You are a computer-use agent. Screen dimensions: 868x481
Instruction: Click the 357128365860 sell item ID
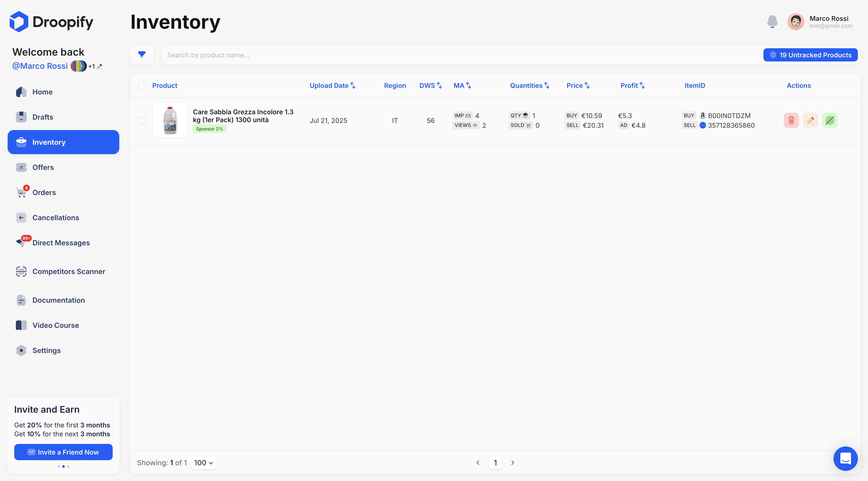point(731,125)
